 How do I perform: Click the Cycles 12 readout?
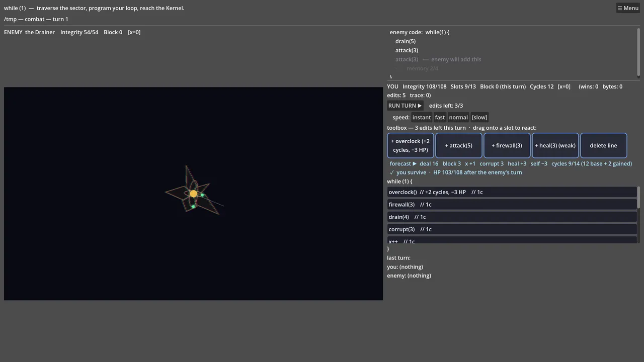tap(542, 86)
